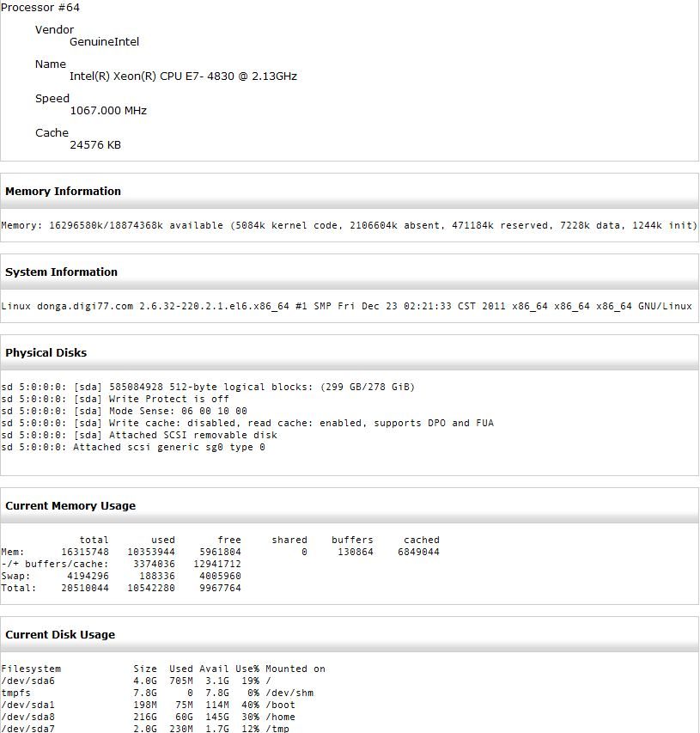700x733 pixels.
Task: Select the /dev/shm mount point
Action: [289, 693]
